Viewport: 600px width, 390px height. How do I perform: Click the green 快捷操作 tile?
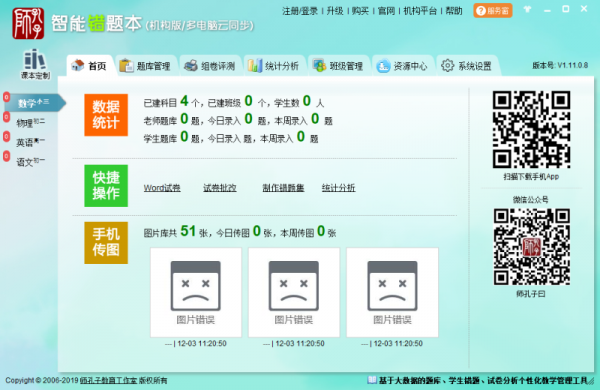pyautogui.click(x=106, y=186)
